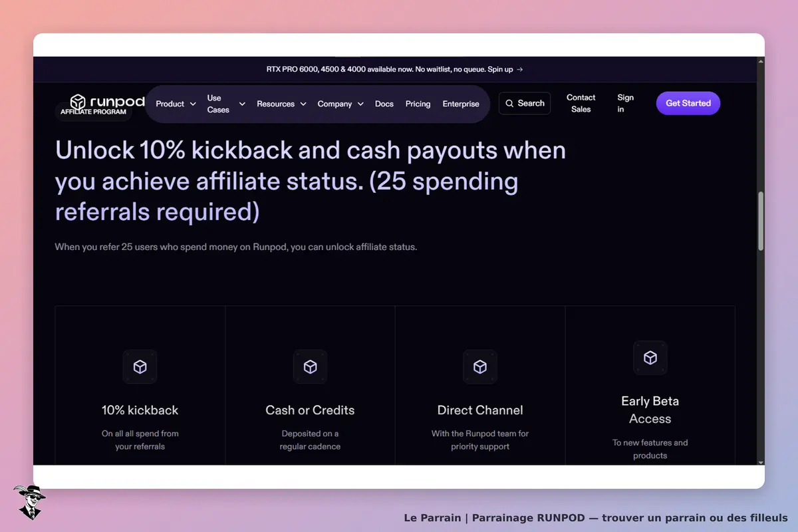Click the "10% kickback" card title
The height and width of the screenshot is (532, 798).
pos(140,410)
